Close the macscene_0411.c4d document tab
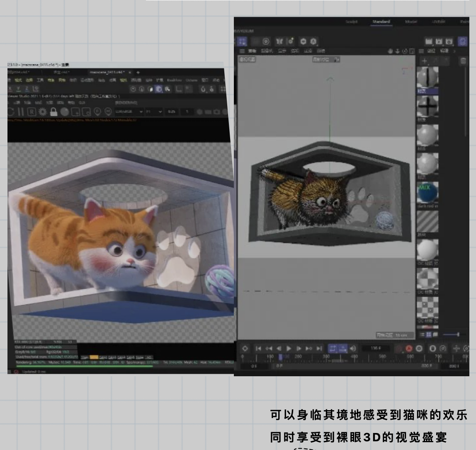This screenshot has height=450, width=476. click(130, 72)
